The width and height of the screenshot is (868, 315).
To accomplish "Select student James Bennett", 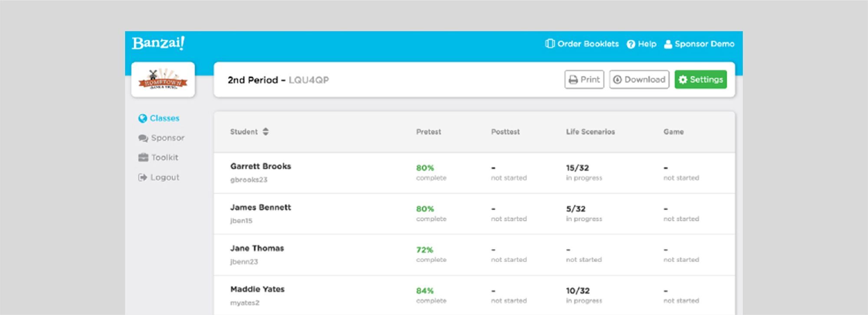I will [260, 207].
